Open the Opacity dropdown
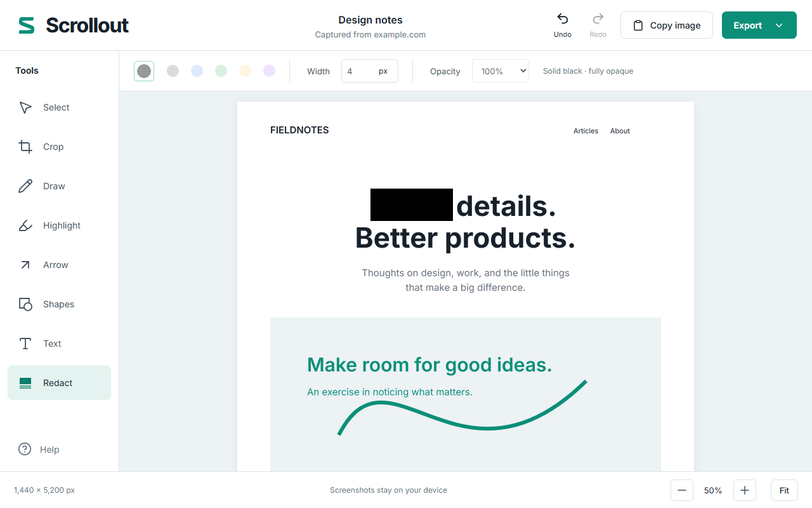The width and height of the screenshot is (812, 508). pyautogui.click(x=501, y=71)
